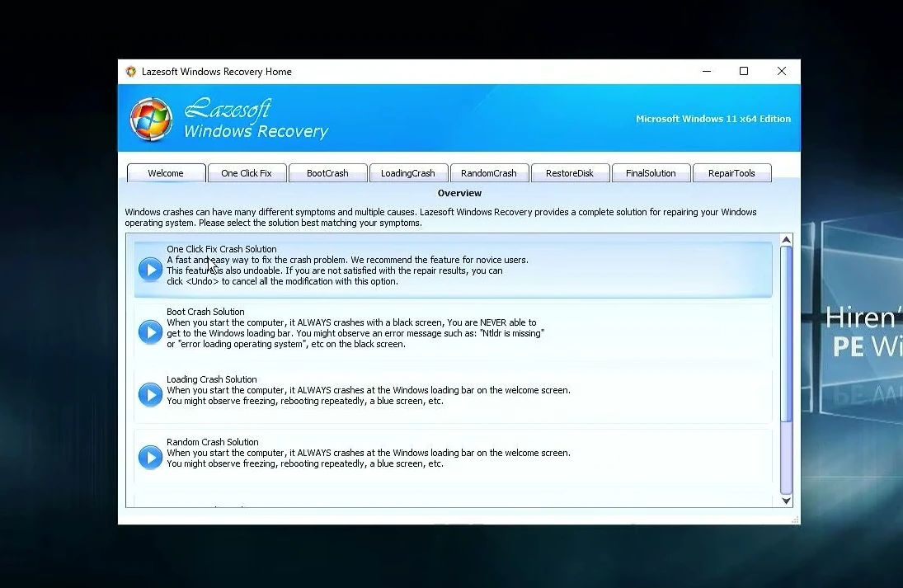Select 'Random Crash Solution' heading text
The image size is (903, 588).
point(213,442)
